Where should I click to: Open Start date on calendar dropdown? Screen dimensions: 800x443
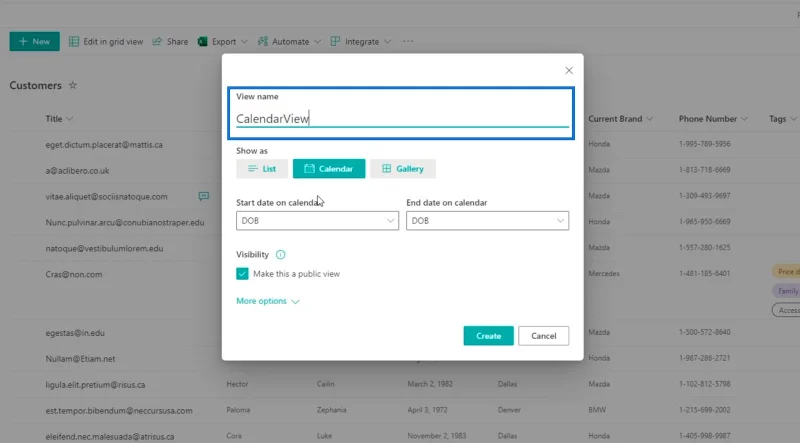coord(317,220)
